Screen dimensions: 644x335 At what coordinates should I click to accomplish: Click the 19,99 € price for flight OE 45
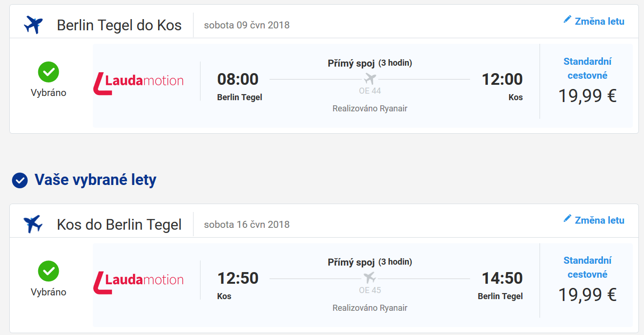point(588,294)
